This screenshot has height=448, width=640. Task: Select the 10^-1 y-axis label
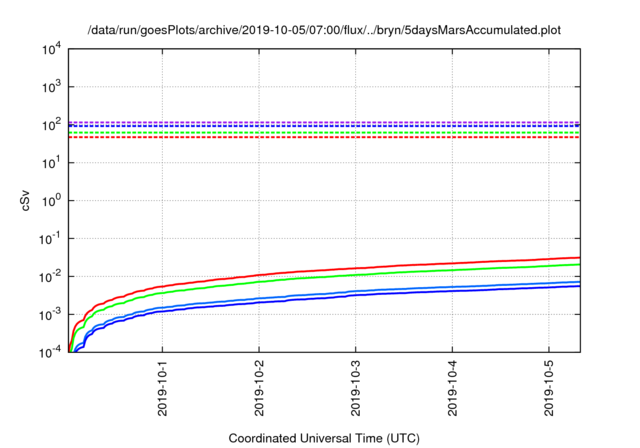pyautogui.click(x=50, y=239)
